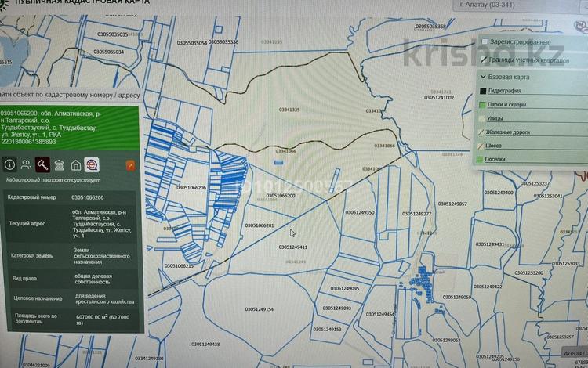The height and width of the screenshot is (368, 588).
Task: Collapse the Базовая карта section
Action: pyautogui.click(x=483, y=77)
